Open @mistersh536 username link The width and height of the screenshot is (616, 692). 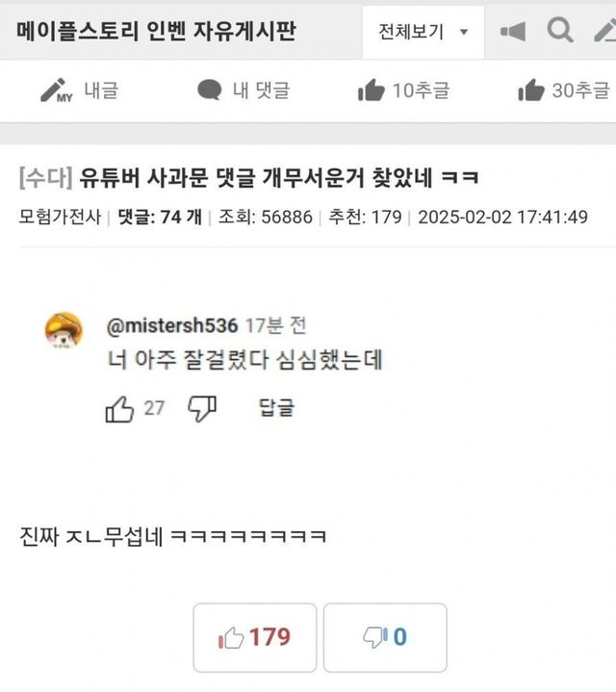(x=172, y=325)
